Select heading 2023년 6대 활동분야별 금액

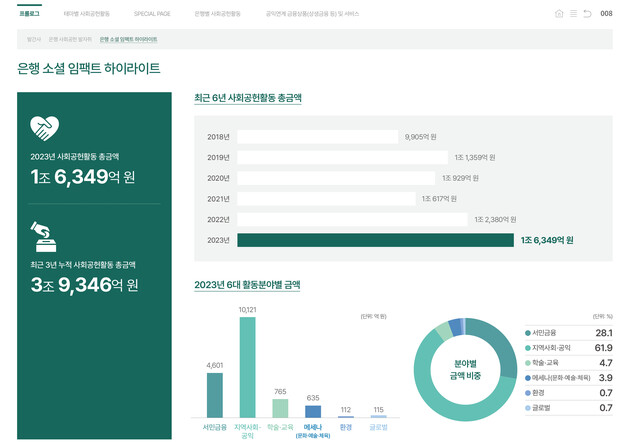(x=247, y=285)
